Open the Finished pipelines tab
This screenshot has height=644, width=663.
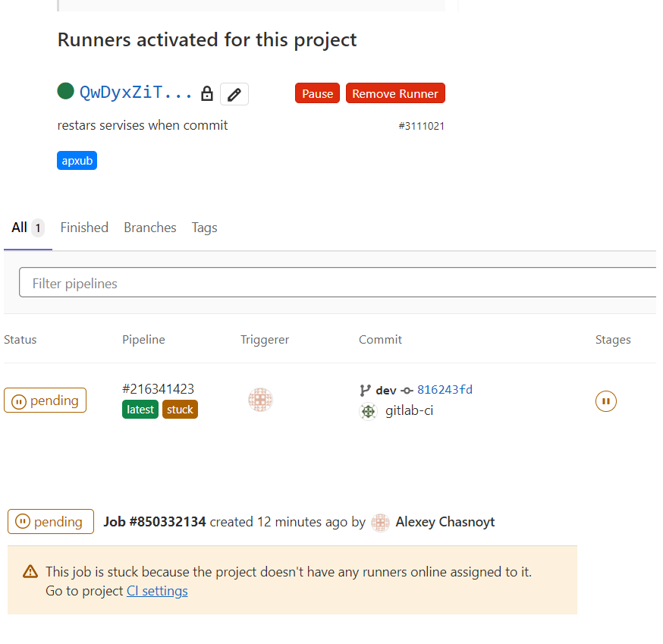[84, 228]
